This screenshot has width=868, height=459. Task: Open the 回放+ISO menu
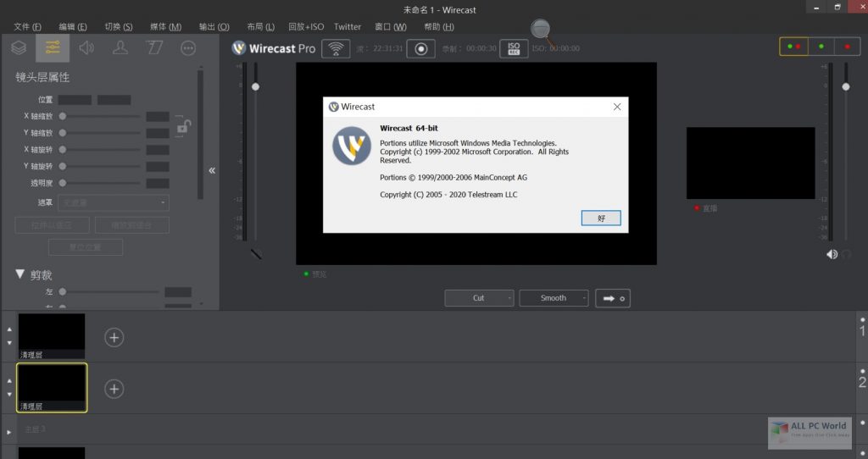pyautogui.click(x=306, y=26)
